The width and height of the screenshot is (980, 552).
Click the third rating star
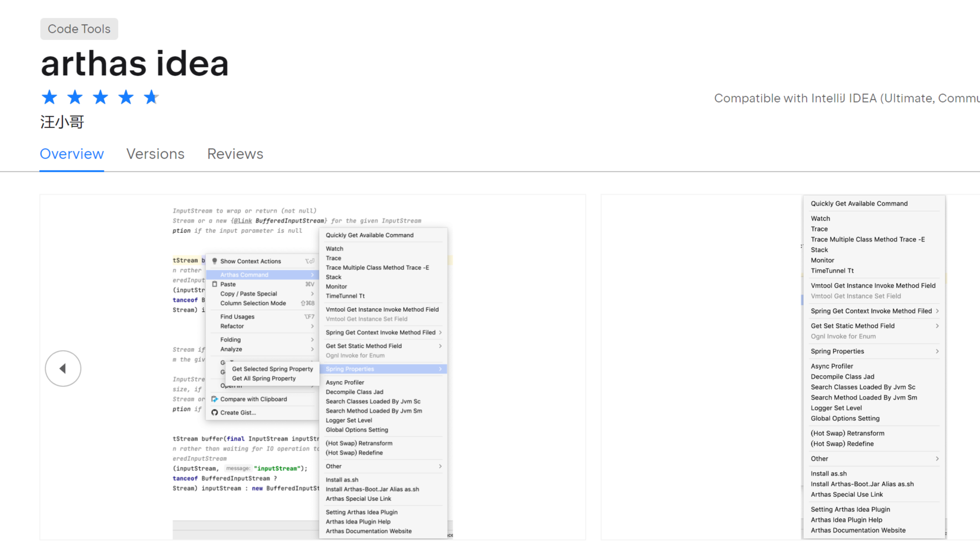[100, 97]
